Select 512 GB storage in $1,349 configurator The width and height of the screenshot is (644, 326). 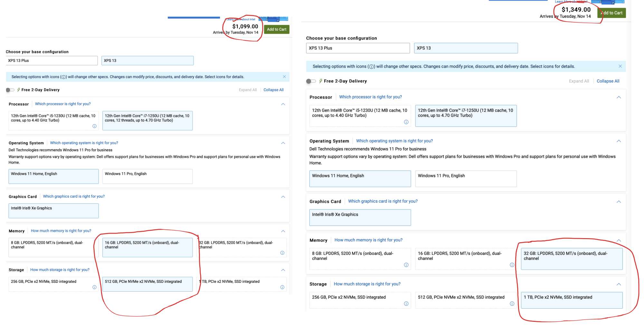pyautogui.click(x=466, y=300)
